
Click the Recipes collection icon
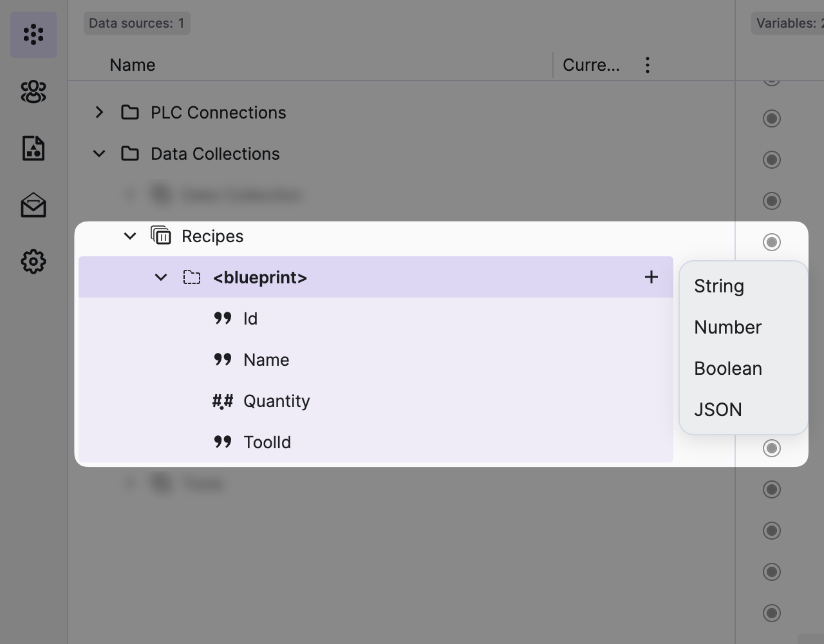161,236
